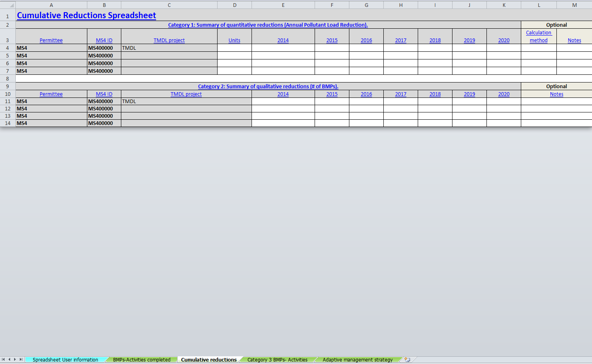Click the Select All corner box
The height and width of the screenshot is (364, 592).
(8, 5)
